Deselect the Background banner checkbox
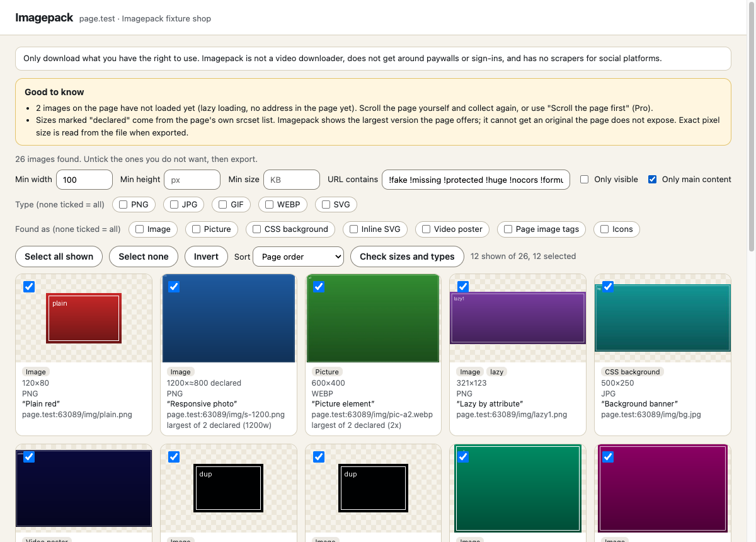This screenshot has width=756, height=542. (x=608, y=287)
